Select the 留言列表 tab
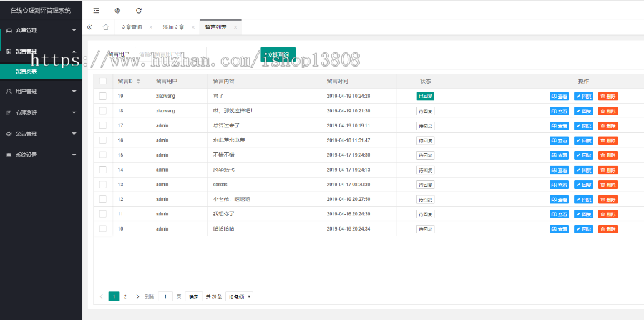 [x=215, y=27]
